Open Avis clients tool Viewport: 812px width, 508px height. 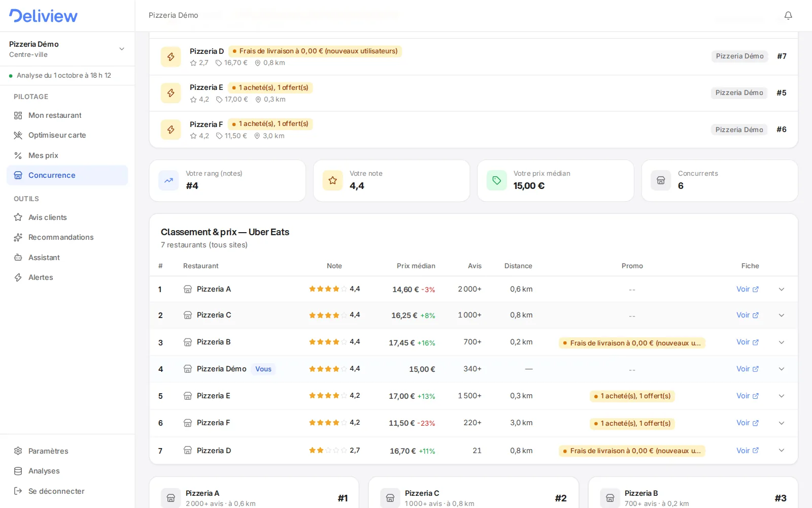pyautogui.click(x=67, y=217)
